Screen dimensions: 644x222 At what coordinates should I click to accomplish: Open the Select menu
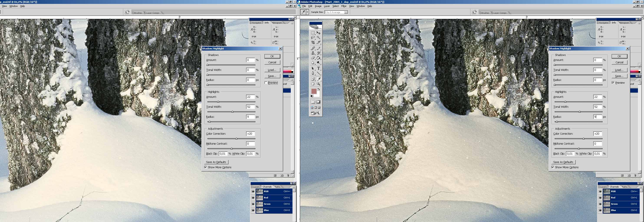[x=335, y=6]
